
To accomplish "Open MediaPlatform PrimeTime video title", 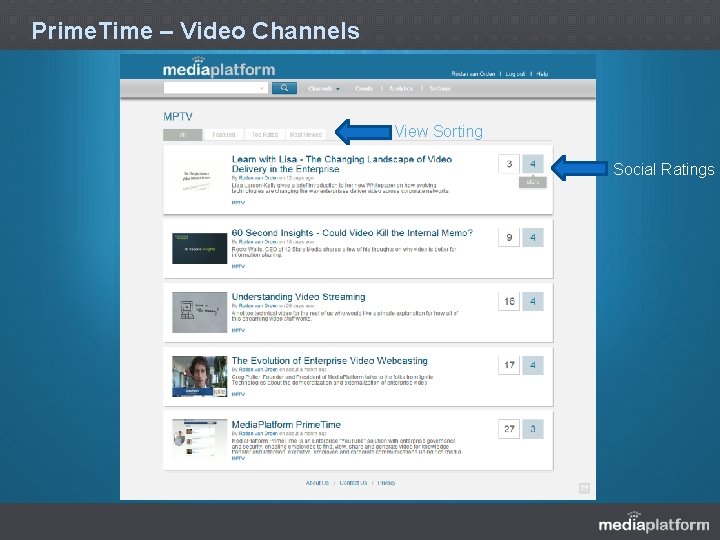I will [x=286, y=424].
